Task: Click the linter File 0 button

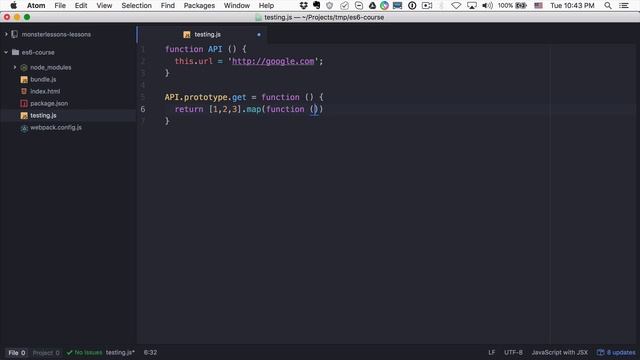Action: (x=17, y=353)
